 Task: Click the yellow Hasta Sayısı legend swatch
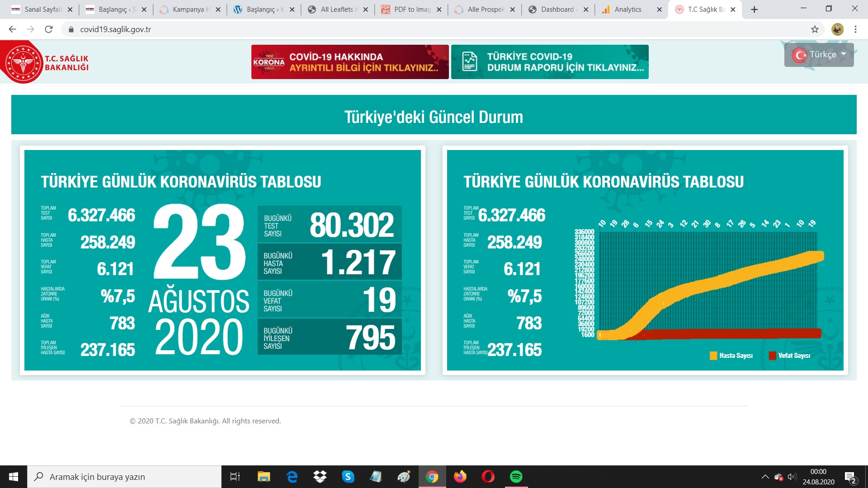[x=713, y=356]
